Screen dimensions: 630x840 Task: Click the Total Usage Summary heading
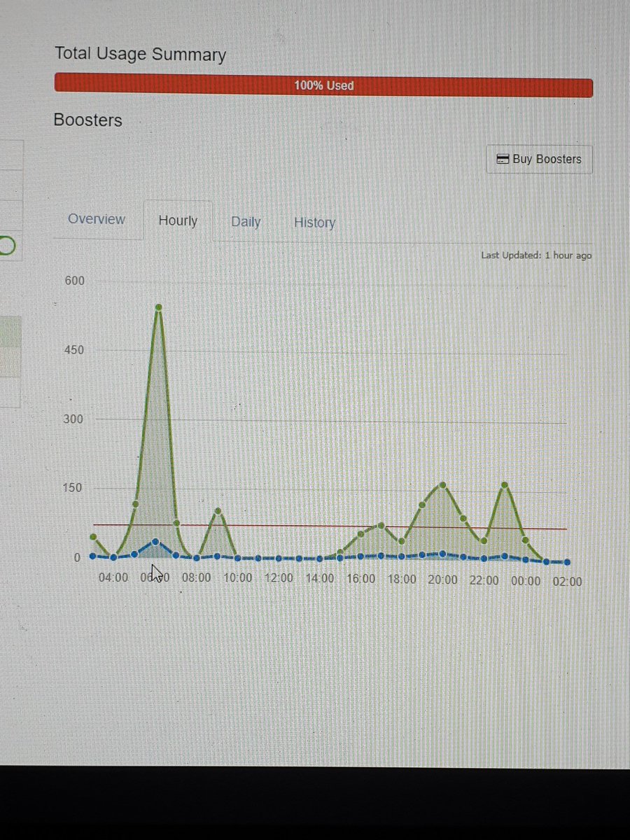coord(140,55)
